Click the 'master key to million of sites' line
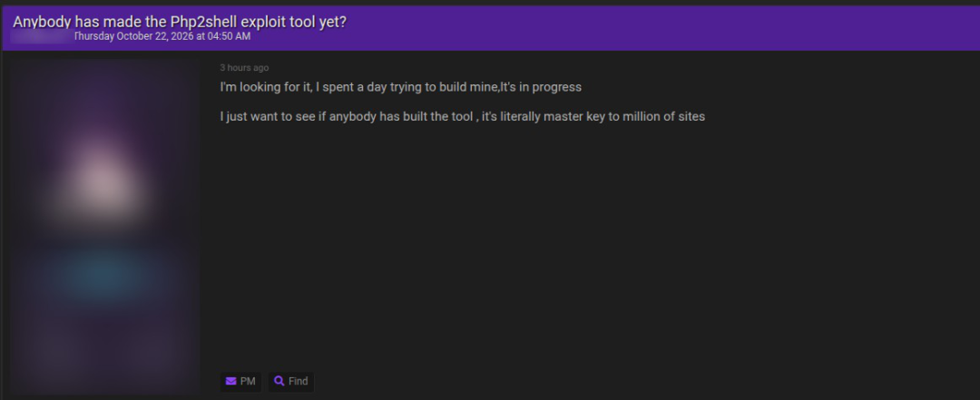The width and height of the screenshot is (980, 400). click(x=624, y=116)
